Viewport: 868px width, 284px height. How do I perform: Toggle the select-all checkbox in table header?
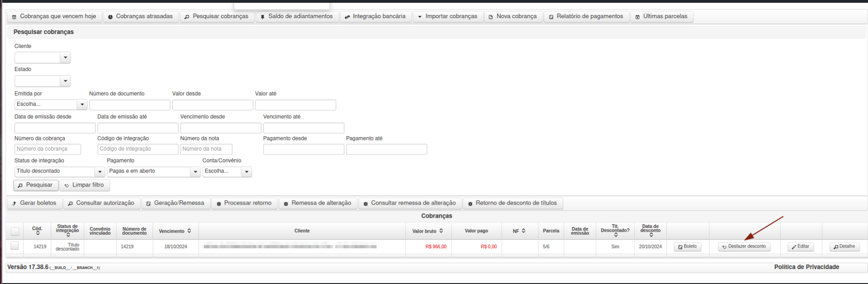(x=15, y=231)
